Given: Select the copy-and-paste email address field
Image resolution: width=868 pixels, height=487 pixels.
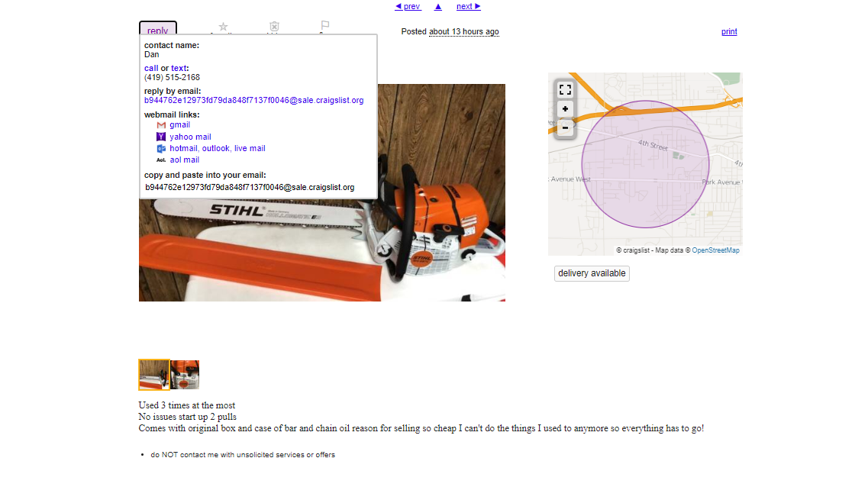Looking at the screenshot, I should click(x=250, y=188).
